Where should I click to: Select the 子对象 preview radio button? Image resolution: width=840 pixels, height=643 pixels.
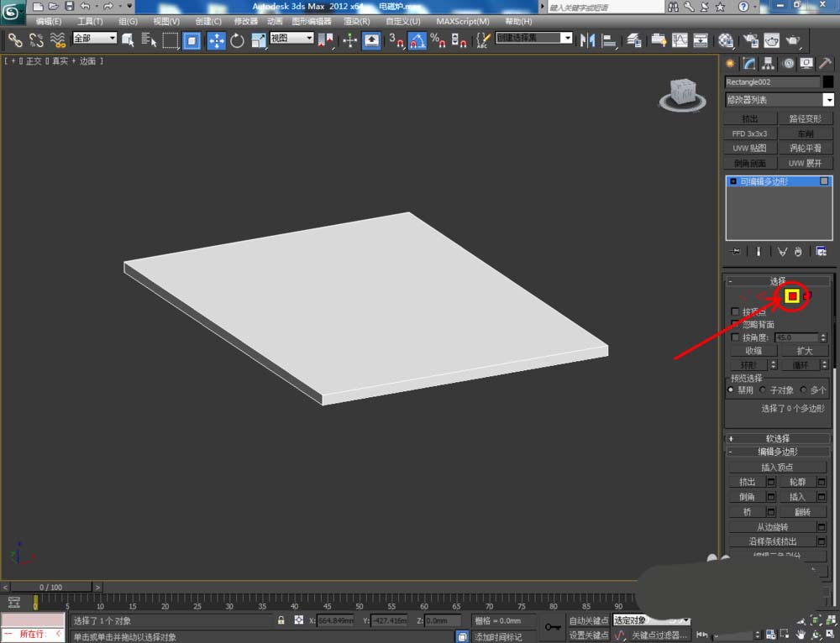[763, 390]
